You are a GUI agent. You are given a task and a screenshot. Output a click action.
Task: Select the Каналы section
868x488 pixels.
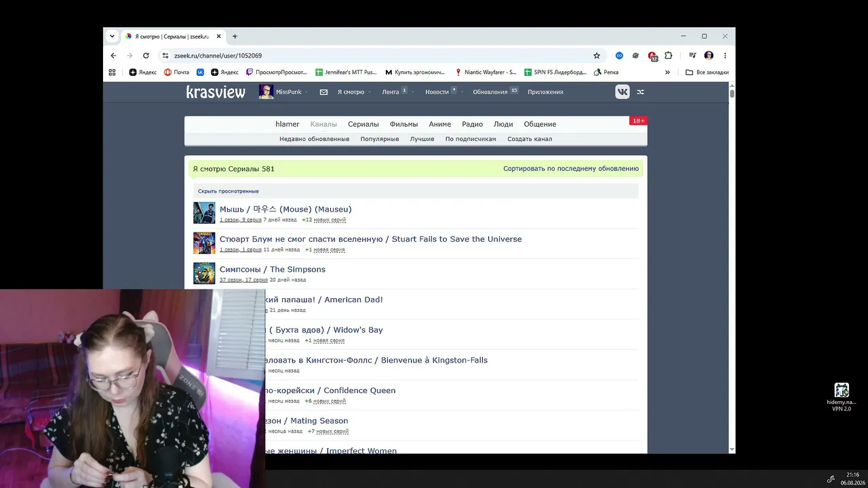point(323,124)
